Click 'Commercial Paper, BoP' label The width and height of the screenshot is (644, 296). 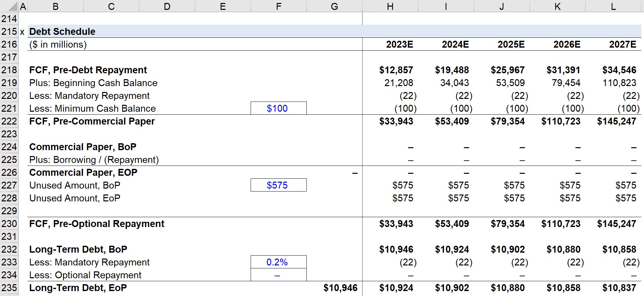(83, 147)
